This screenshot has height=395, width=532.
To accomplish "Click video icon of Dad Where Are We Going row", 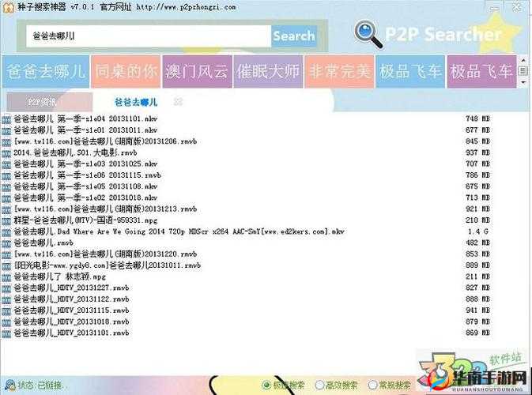I will pyautogui.click(x=6, y=232).
